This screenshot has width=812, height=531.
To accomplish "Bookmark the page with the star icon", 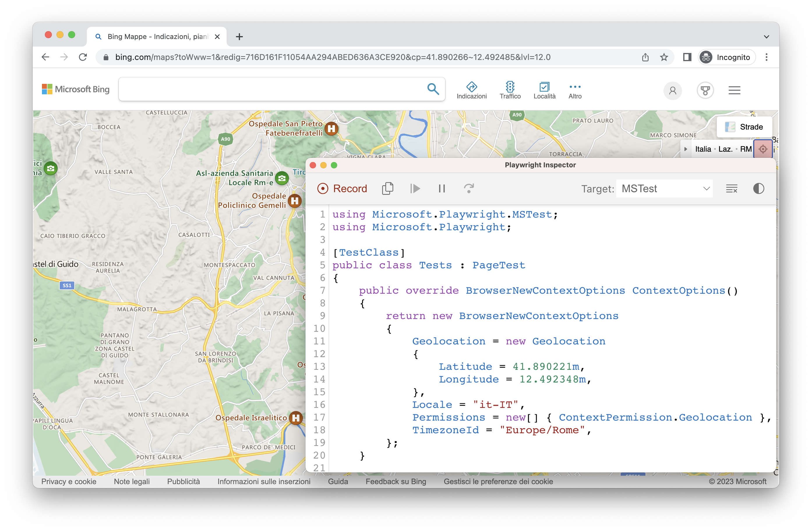I will [664, 57].
